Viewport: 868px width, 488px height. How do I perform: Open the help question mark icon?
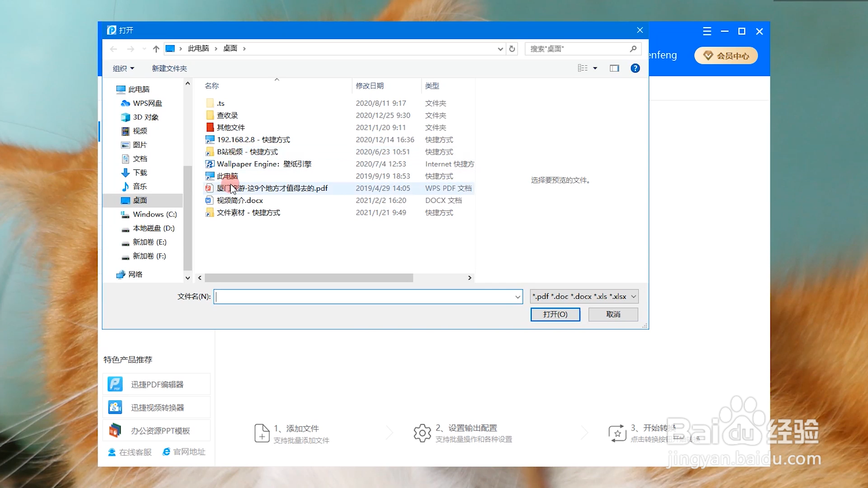pyautogui.click(x=635, y=68)
